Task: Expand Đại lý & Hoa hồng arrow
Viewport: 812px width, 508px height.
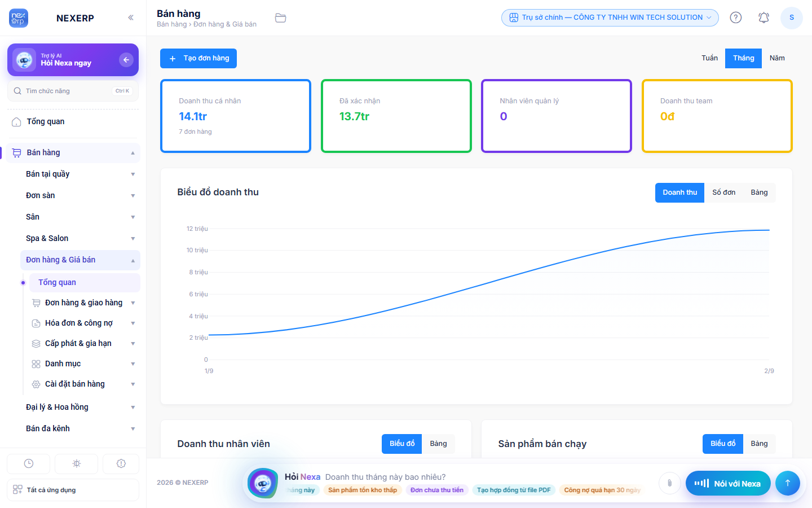Action: [133, 408]
